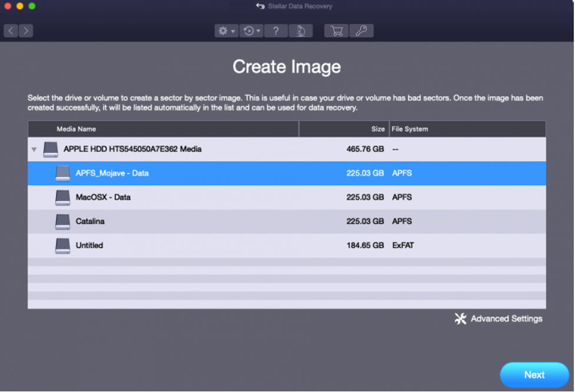The width and height of the screenshot is (575, 392).
Task: Open help with the question mark icon
Action: (275, 31)
